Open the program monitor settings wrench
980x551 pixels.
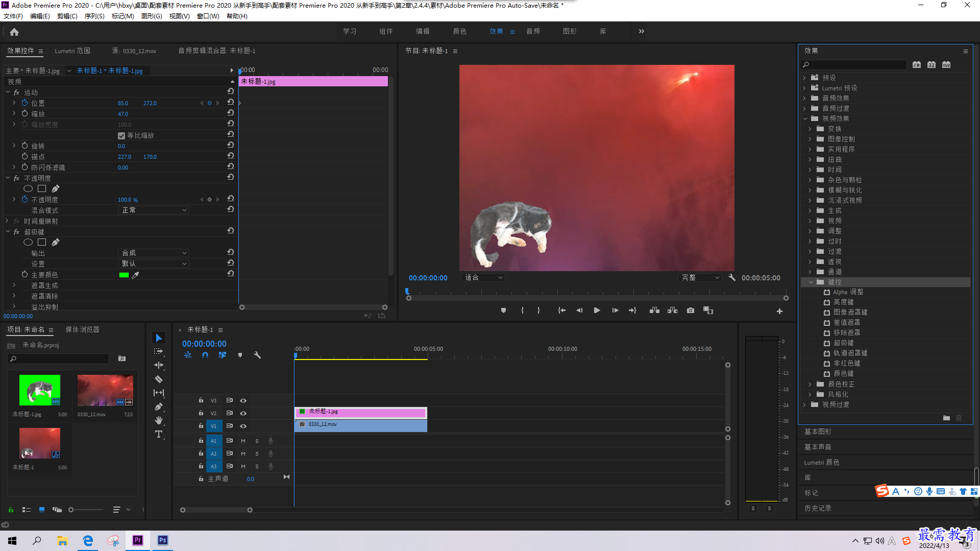732,277
